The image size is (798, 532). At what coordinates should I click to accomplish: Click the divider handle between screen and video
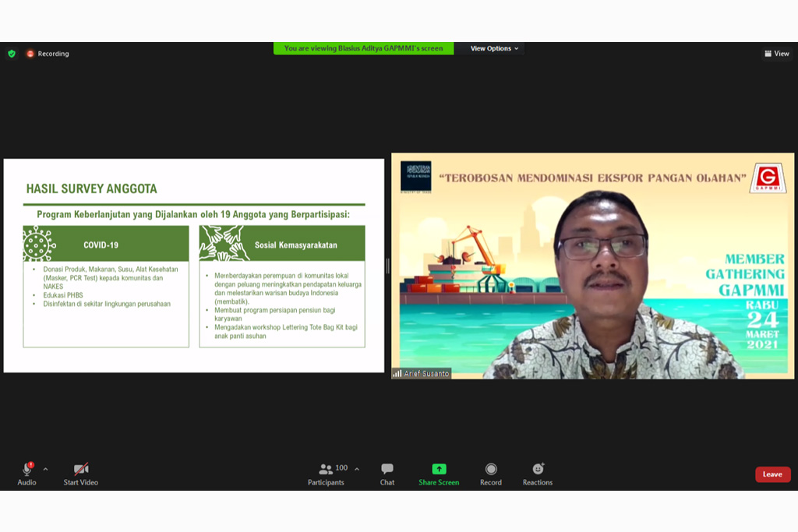point(388,266)
